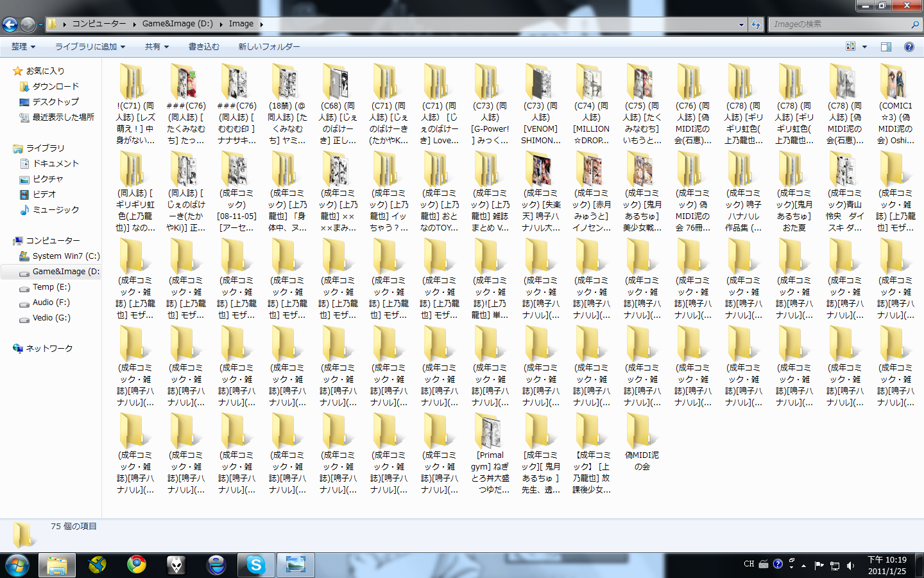924x578 pixels.
Task: Open the view options dropdown arrow
Action: coord(864,47)
